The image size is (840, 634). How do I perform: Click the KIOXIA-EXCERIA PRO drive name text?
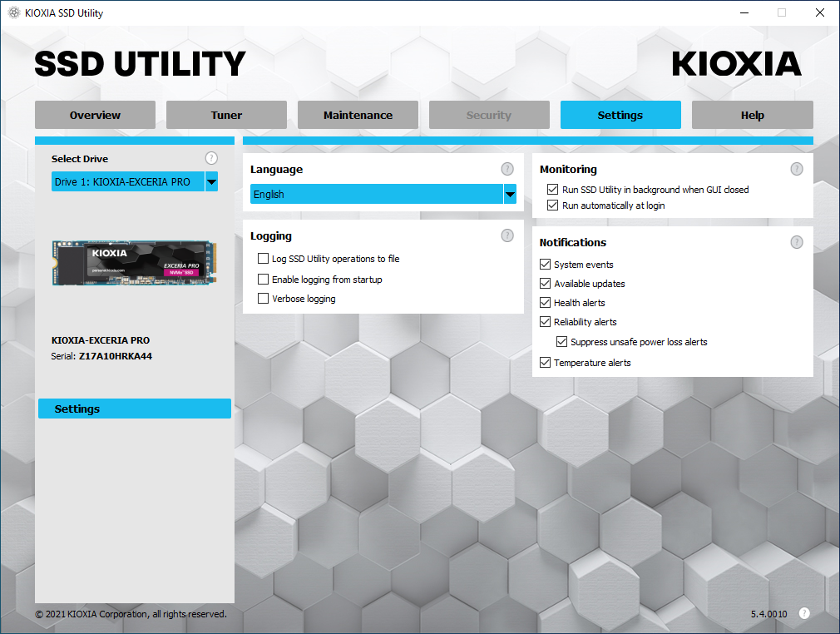pos(101,340)
